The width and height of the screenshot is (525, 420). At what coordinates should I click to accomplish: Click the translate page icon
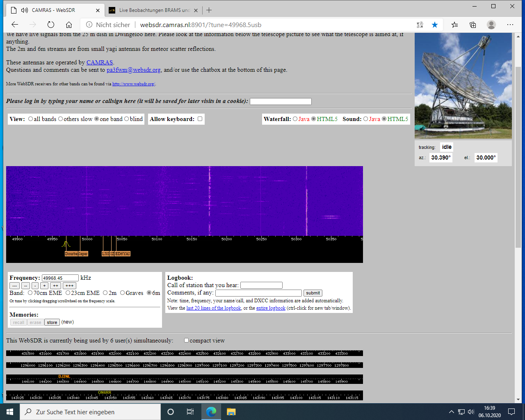(x=420, y=25)
